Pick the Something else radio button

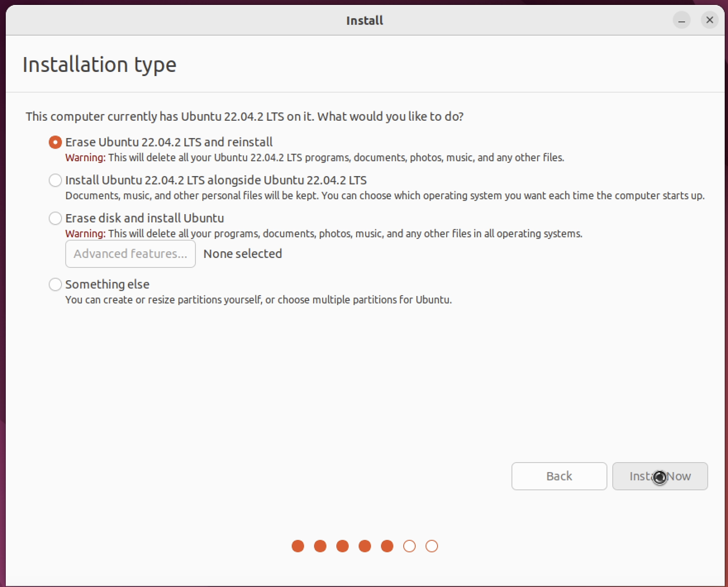[x=55, y=284]
